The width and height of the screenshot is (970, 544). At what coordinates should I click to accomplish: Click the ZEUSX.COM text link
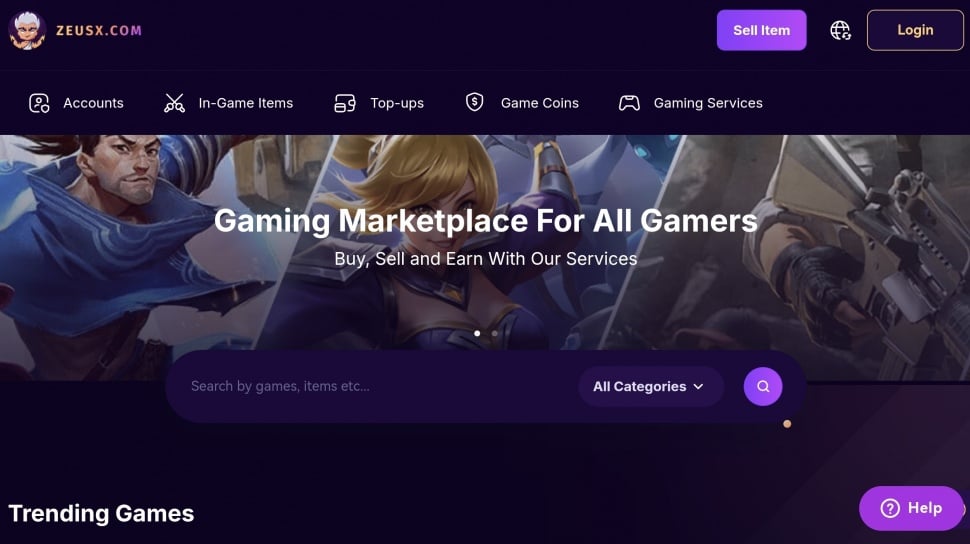pos(99,30)
